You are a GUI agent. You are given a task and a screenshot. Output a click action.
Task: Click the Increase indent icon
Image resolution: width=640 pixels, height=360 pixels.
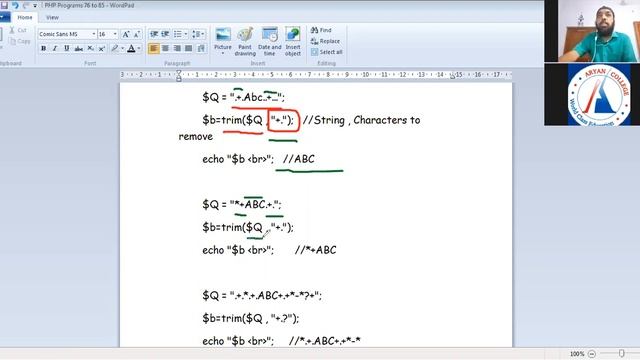click(x=165, y=34)
